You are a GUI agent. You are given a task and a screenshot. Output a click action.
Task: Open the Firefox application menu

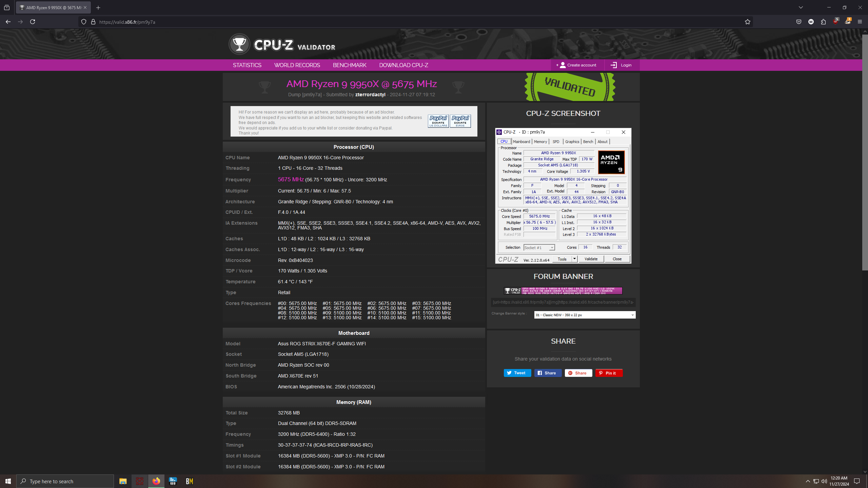tap(860, 22)
